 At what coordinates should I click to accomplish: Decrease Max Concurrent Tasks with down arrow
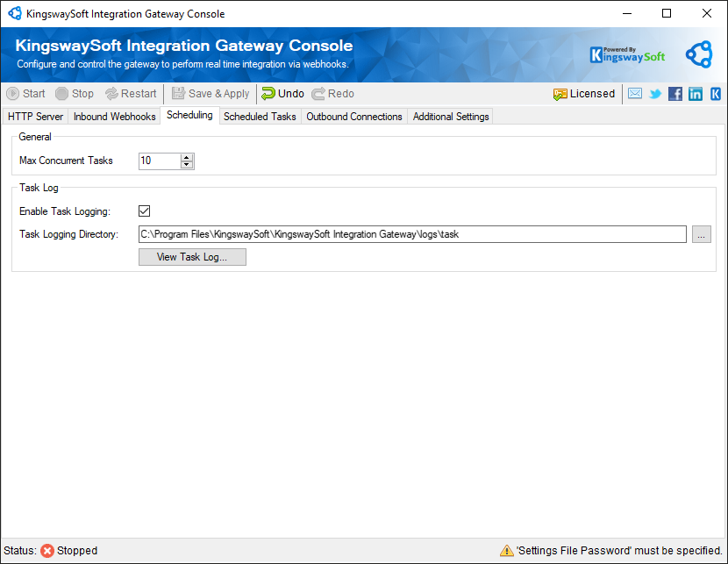(186, 165)
